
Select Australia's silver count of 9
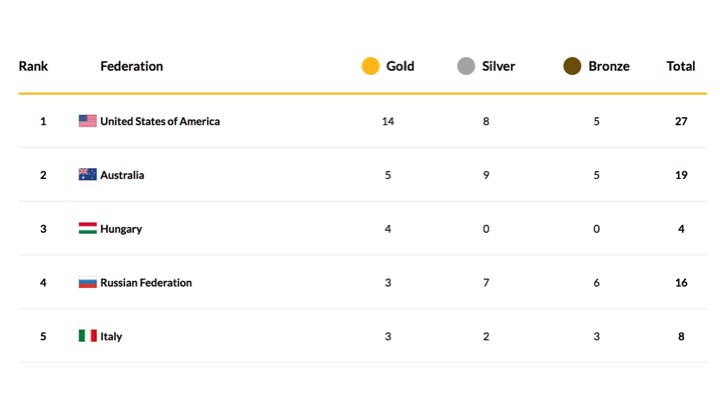(x=486, y=175)
